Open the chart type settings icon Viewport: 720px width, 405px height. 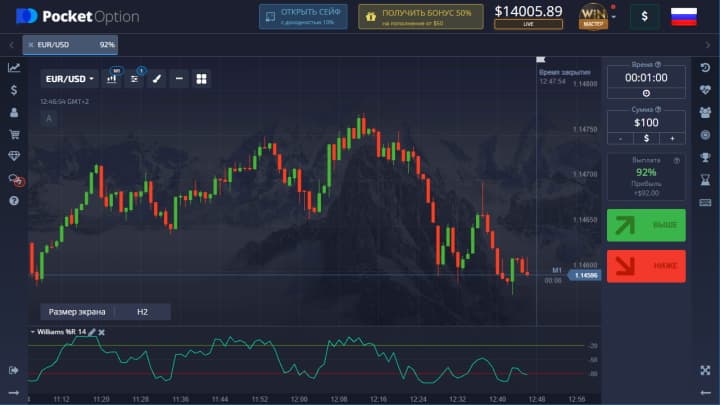112,78
